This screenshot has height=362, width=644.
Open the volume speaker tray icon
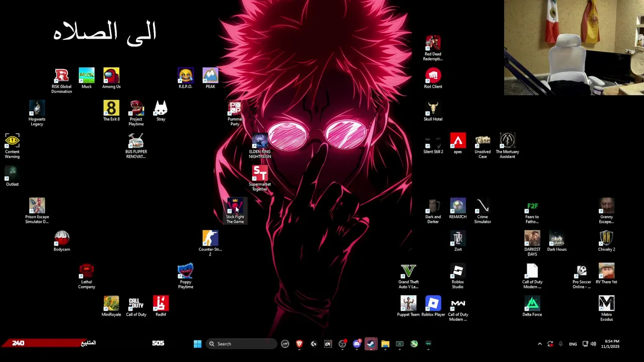(593, 344)
